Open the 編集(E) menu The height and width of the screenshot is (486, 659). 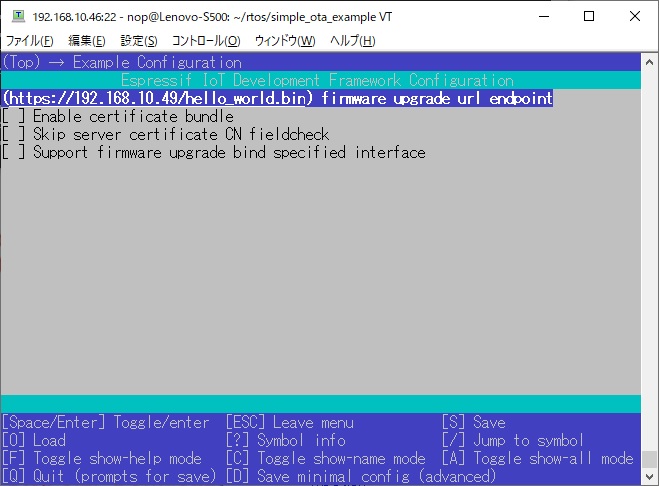[87, 41]
